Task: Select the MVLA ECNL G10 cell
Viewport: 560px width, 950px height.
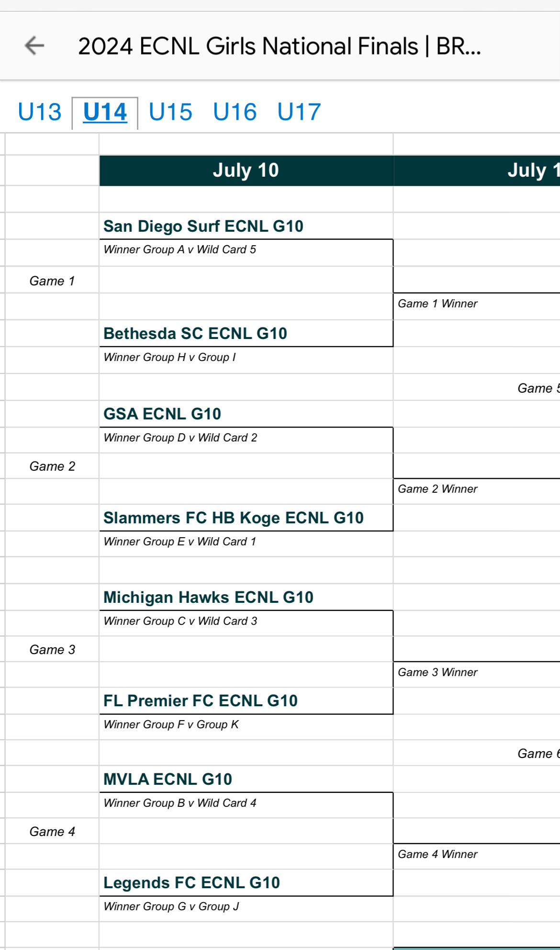Action: [x=168, y=780]
